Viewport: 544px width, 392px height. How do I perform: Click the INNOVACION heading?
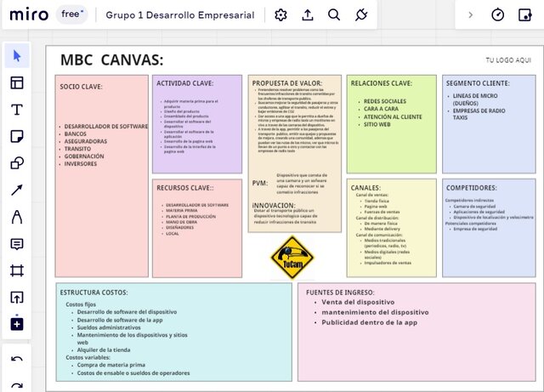pyautogui.click(x=274, y=206)
